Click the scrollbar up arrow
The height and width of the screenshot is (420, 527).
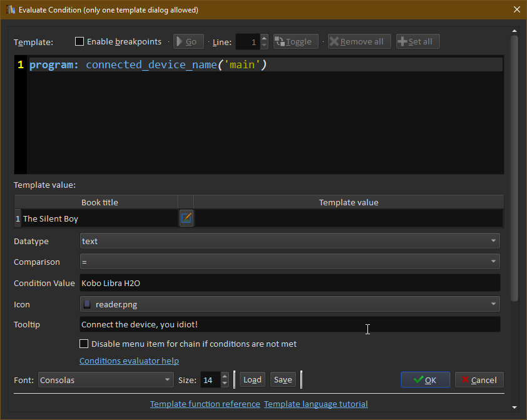click(x=514, y=31)
